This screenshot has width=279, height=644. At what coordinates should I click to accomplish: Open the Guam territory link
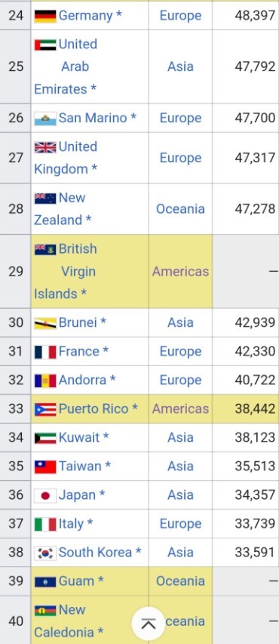coord(76,581)
